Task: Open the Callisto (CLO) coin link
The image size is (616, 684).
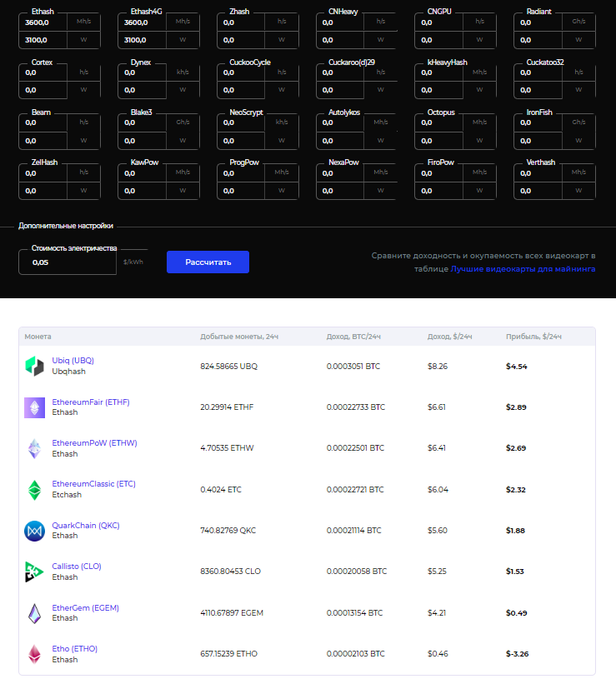Action: pyautogui.click(x=76, y=567)
